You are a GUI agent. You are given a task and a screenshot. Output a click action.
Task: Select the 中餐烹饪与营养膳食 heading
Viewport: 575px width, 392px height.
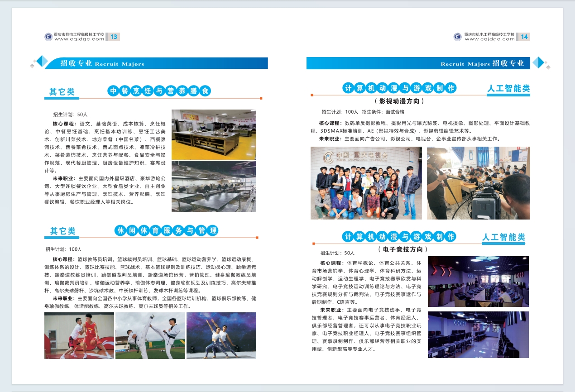159,91
